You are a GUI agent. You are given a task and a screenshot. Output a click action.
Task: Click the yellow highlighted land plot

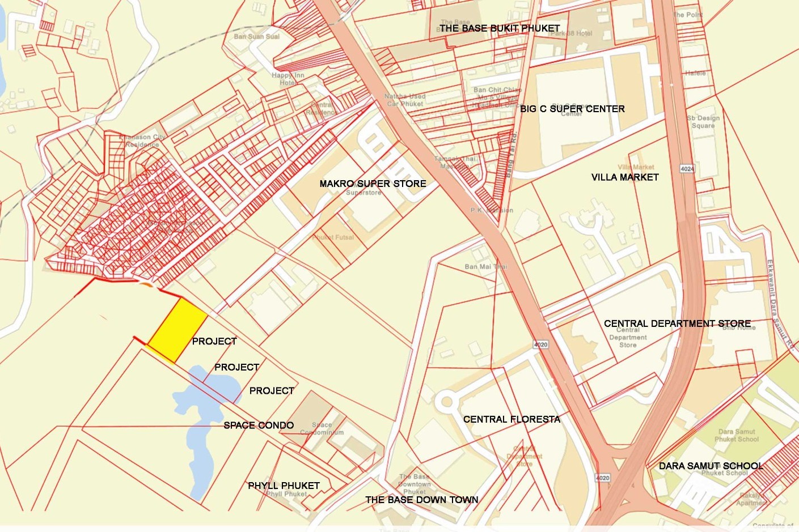[177, 330]
